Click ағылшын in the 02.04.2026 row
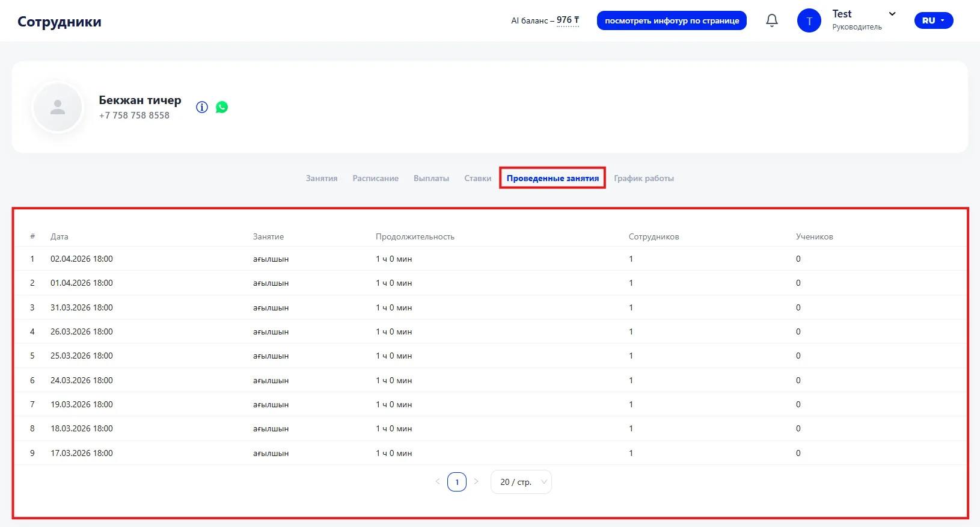 (271, 259)
